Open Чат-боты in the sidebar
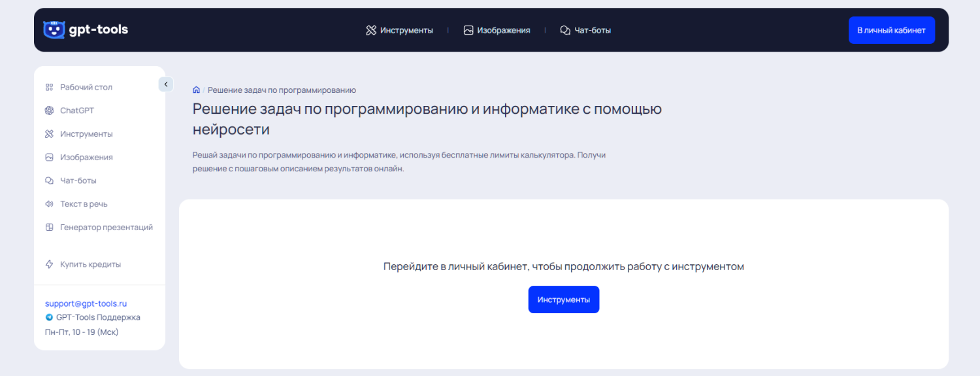 78,180
